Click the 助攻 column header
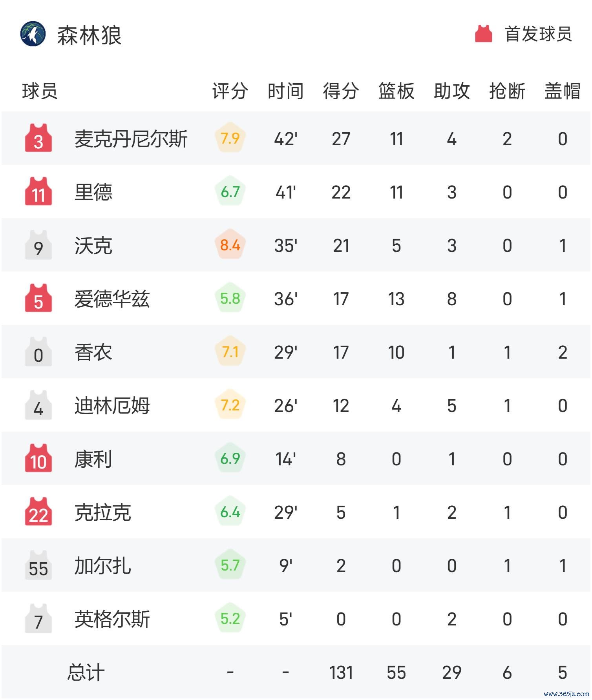592x700 pixels. (452, 91)
